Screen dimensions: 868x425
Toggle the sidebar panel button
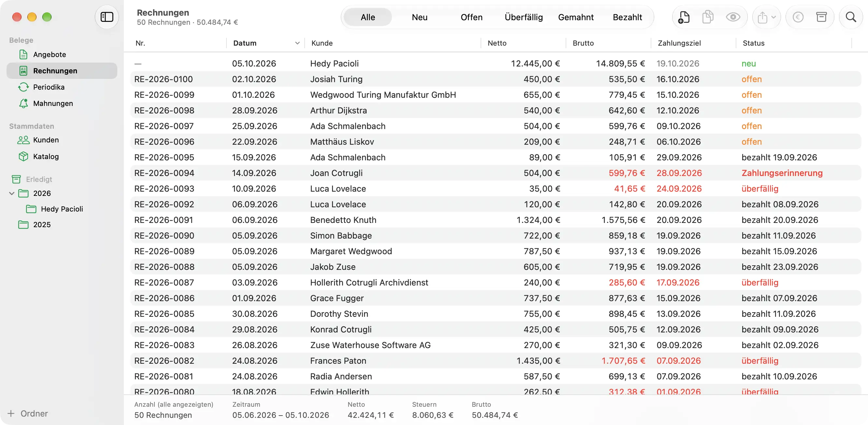point(107,17)
